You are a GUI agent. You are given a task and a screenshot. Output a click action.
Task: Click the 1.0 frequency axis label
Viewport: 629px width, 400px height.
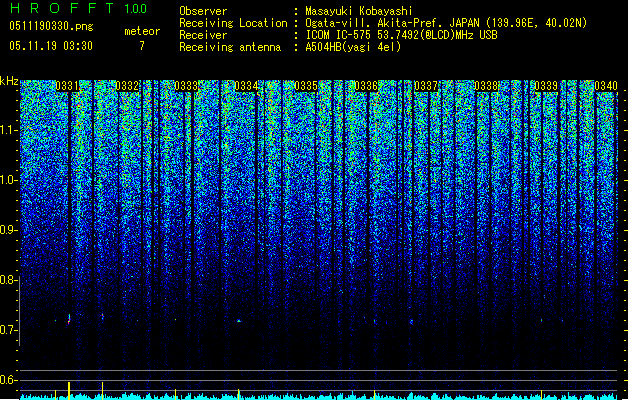[x=8, y=180]
